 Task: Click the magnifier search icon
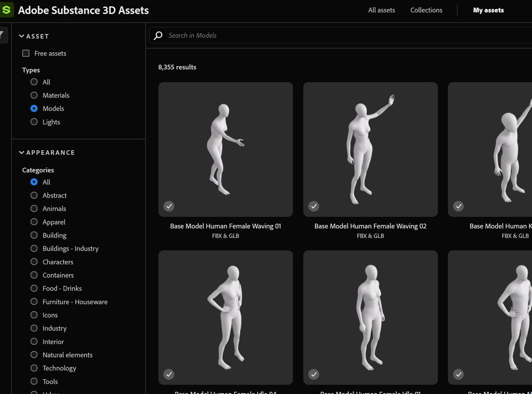coord(158,35)
